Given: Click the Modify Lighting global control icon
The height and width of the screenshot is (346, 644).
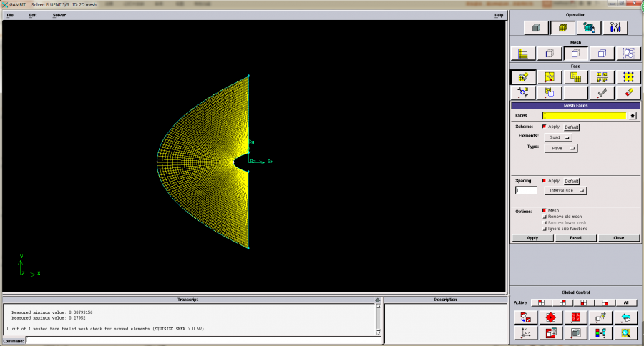Looking at the screenshot, I should click(x=601, y=317).
